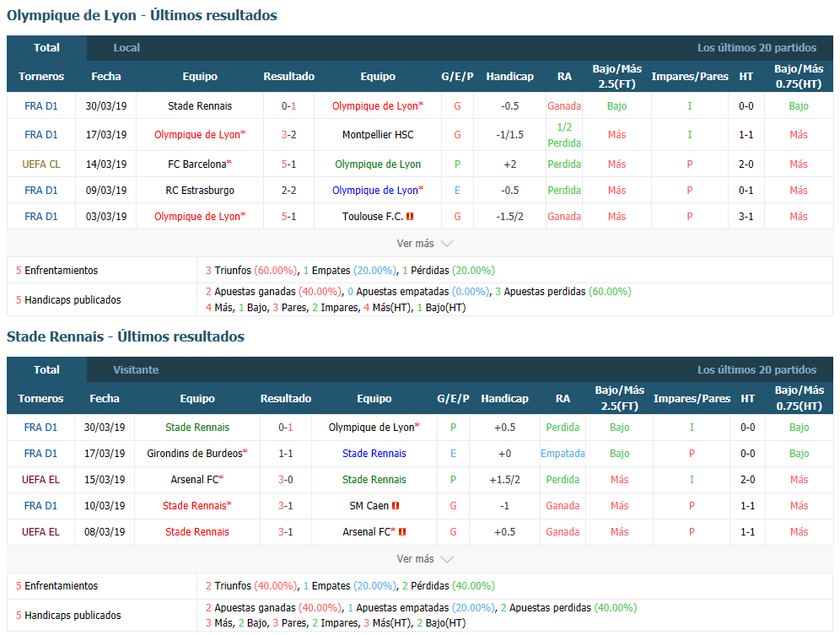
Task: Click the +2 handicap value
Action: pyautogui.click(x=510, y=164)
